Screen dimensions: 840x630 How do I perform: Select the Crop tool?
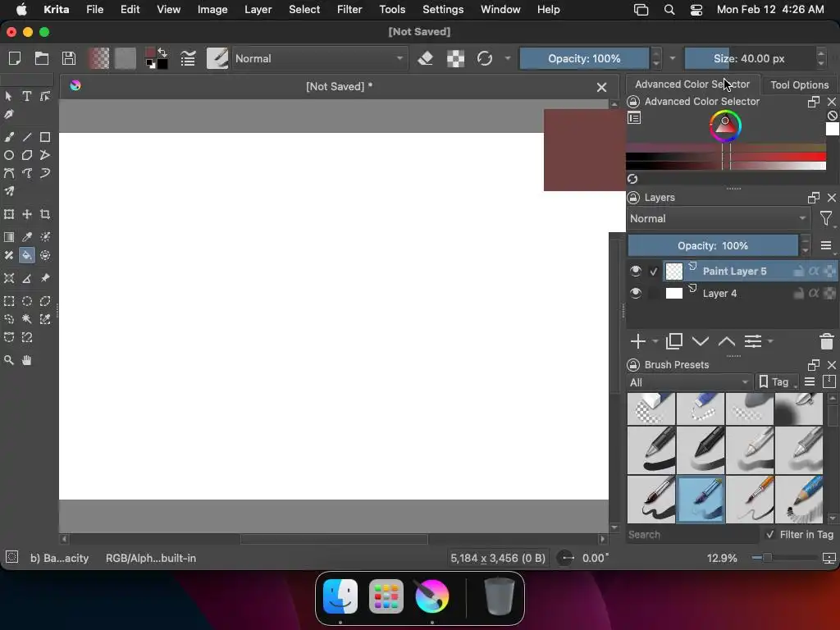coord(45,214)
